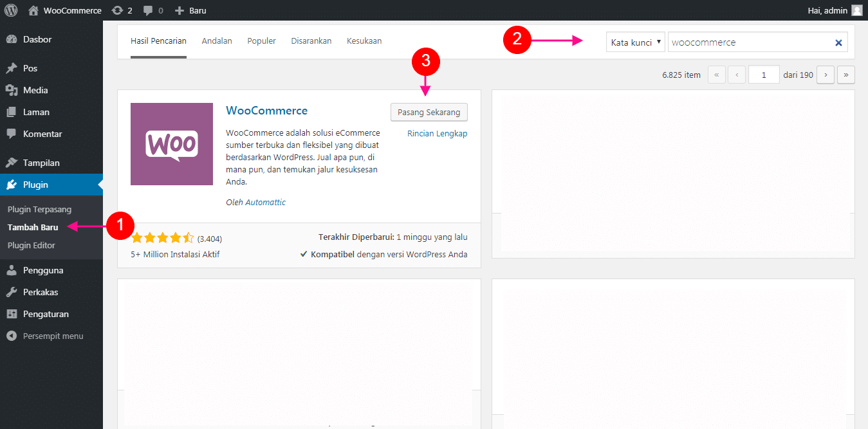The image size is (868, 429).
Task: Switch to the Andalan tab
Action: click(217, 41)
